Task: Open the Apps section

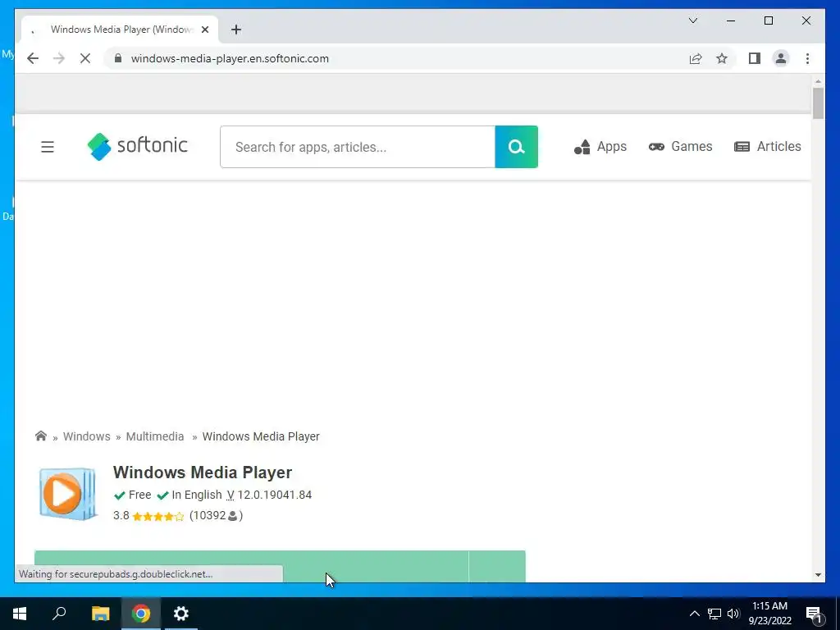Action: point(600,146)
